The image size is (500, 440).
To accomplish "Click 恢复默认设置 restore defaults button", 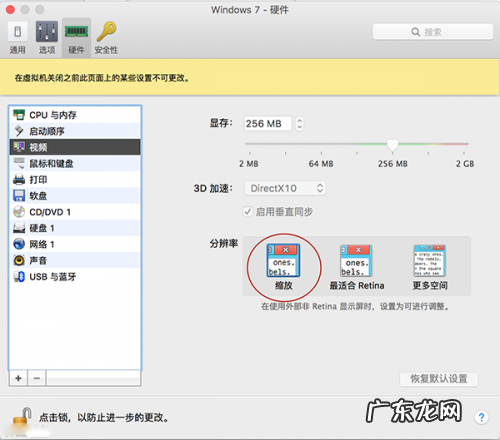I will (x=439, y=379).
